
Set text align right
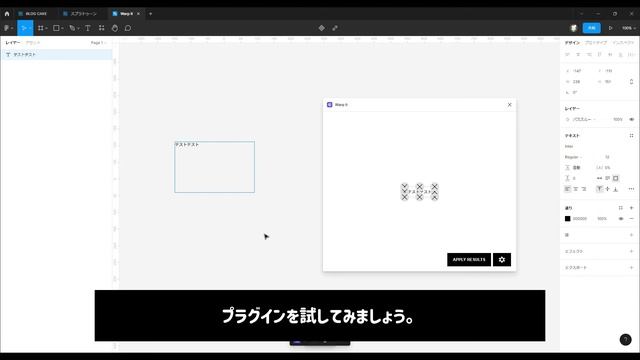tap(584, 189)
